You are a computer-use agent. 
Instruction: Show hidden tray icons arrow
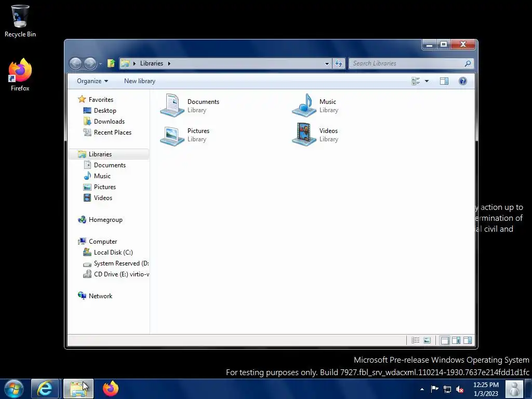pyautogui.click(x=422, y=389)
